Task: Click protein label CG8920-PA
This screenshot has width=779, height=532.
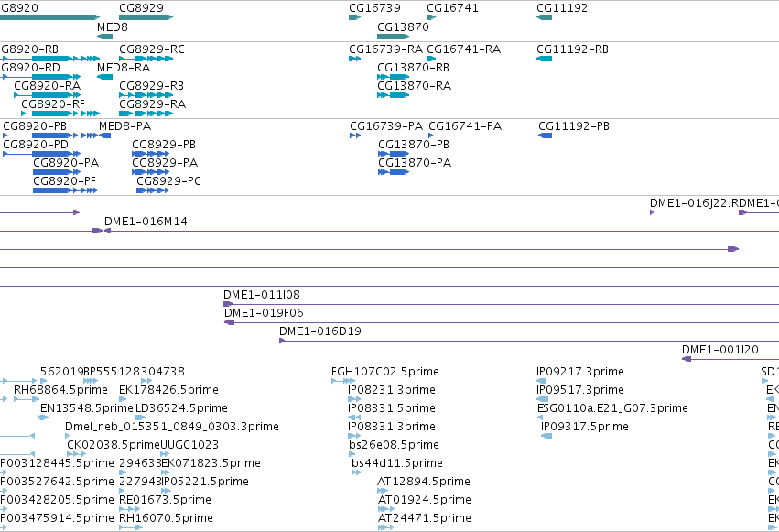Action: 66,163
